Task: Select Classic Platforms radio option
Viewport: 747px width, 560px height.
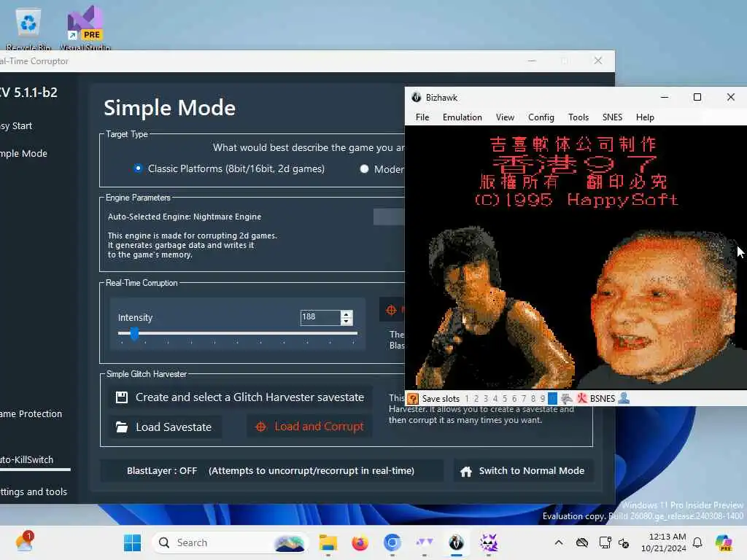Action: pos(138,168)
